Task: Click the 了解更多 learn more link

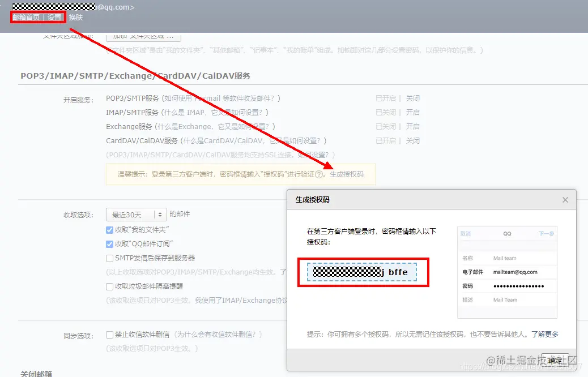Action: point(545,334)
